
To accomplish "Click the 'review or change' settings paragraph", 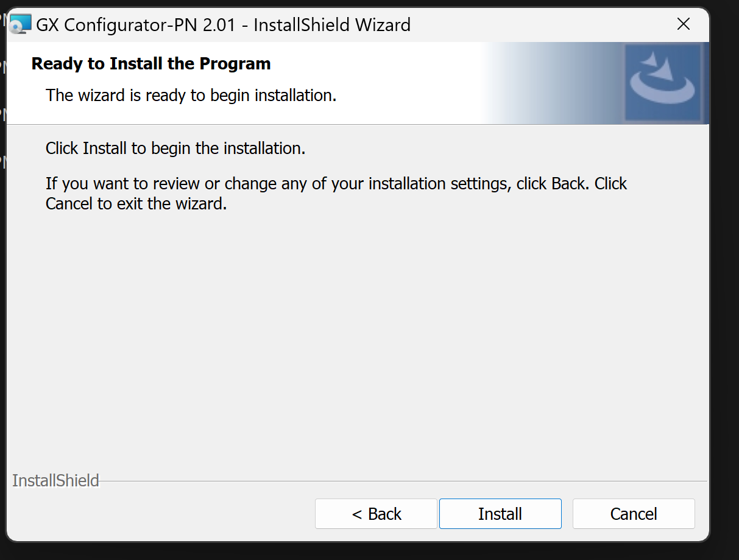I will [x=336, y=194].
